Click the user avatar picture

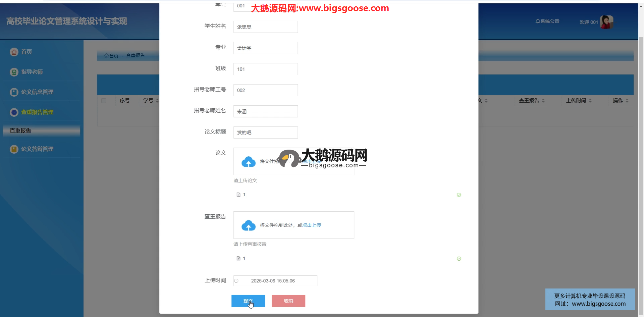coord(606,22)
